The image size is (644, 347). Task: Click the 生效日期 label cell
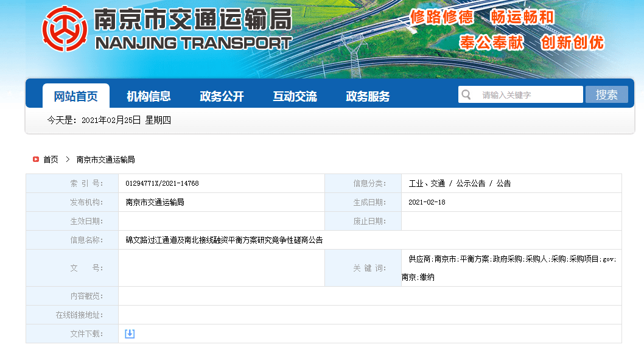coord(72,221)
